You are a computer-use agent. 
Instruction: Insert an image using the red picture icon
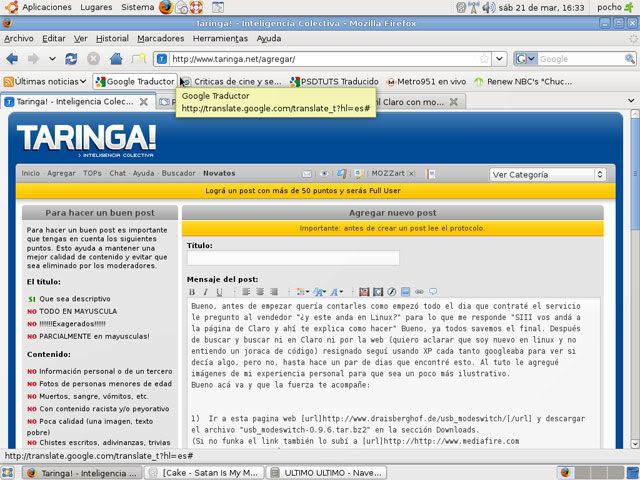click(364, 291)
